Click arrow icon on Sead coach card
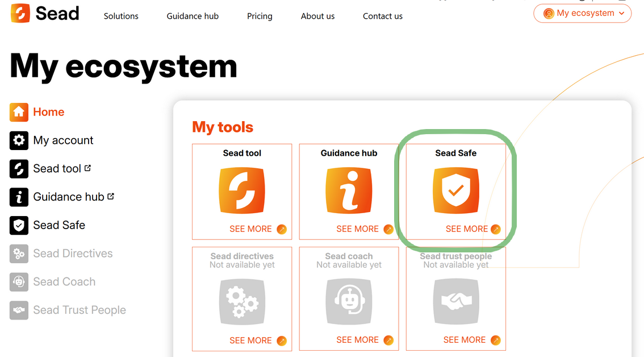The height and width of the screenshot is (357, 644). click(388, 340)
